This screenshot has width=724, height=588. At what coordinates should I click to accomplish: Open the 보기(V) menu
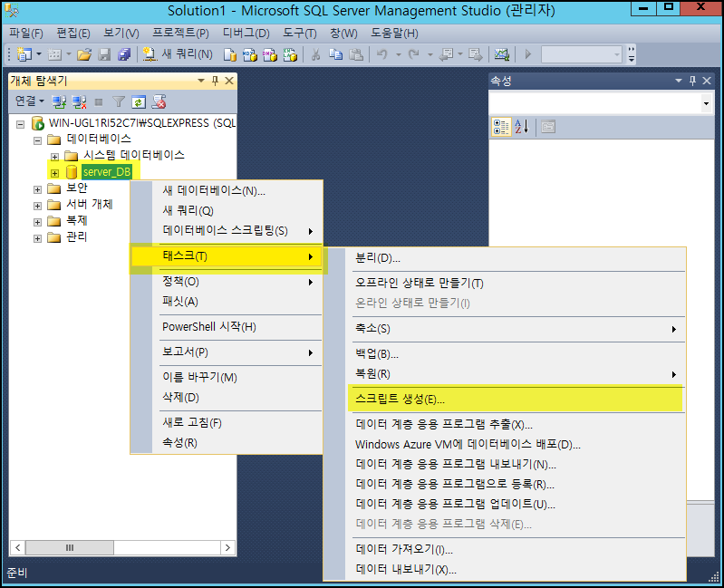coord(121,34)
